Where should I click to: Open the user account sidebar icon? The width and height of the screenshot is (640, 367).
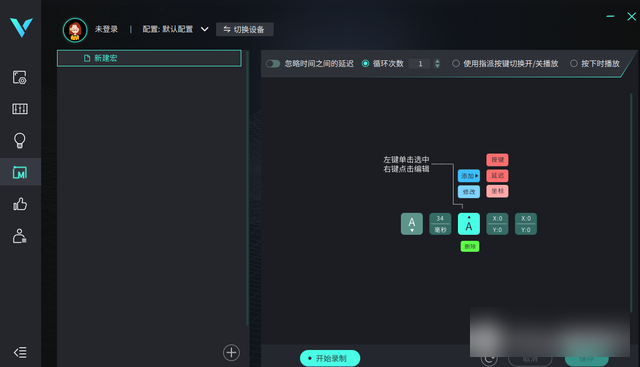20,236
